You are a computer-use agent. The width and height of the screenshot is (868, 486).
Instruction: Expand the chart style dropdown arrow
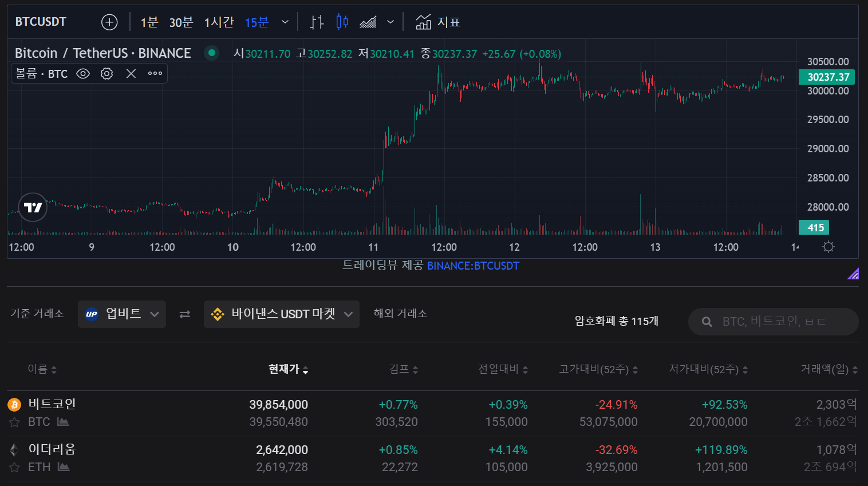click(390, 22)
